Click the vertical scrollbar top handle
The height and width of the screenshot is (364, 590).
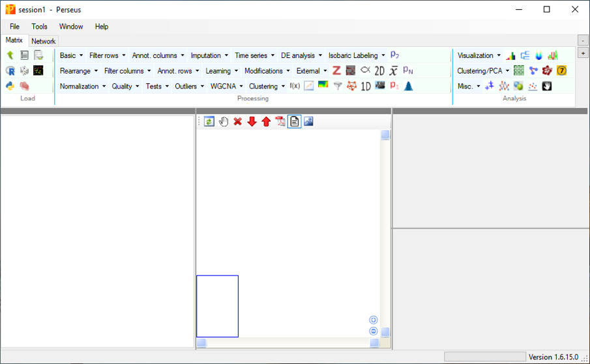click(385, 135)
